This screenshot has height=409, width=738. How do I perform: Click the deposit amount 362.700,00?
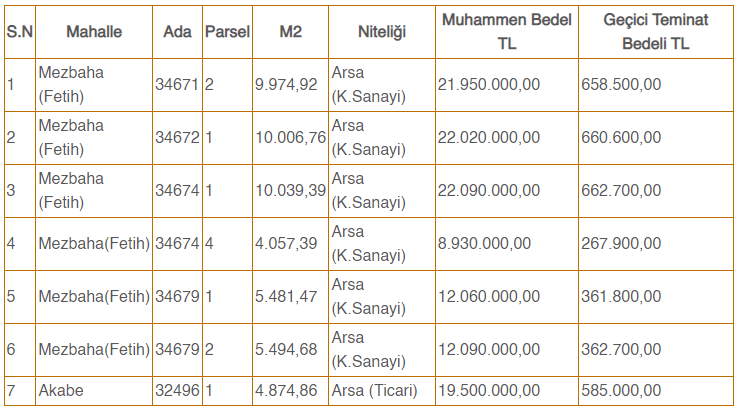pyautogui.click(x=620, y=349)
